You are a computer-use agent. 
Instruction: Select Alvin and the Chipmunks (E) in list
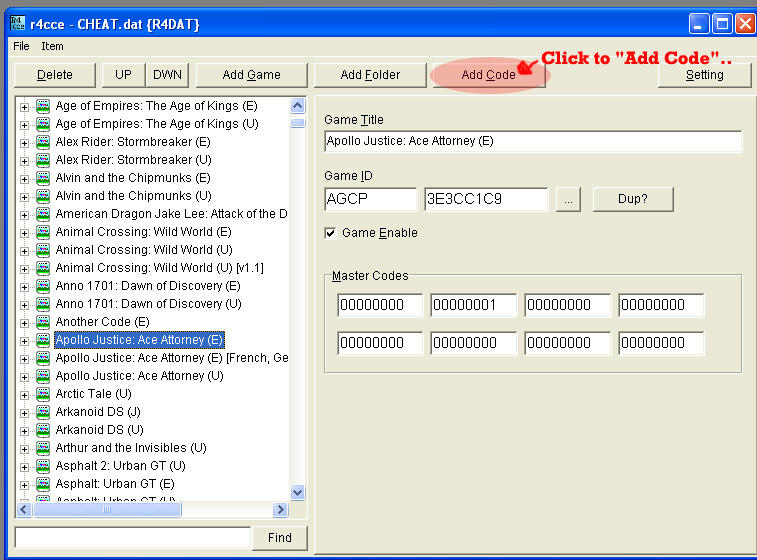pos(133,178)
